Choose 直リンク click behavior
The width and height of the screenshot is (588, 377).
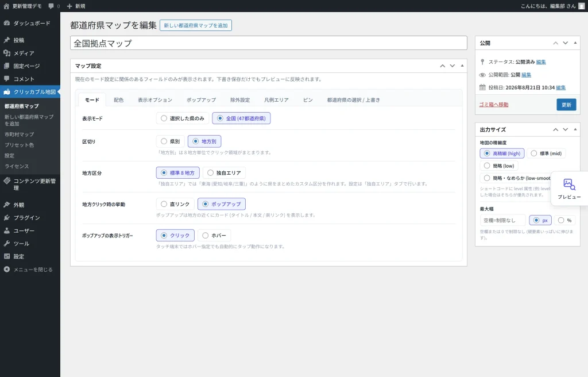tap(175, 204)
